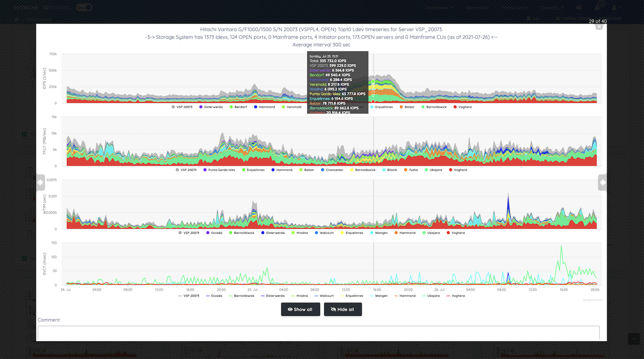Open the Benchmark menu item in the top bar
The width and height of the screenshot is (644, 359).
pyautogui.click(x=477, y=8)
